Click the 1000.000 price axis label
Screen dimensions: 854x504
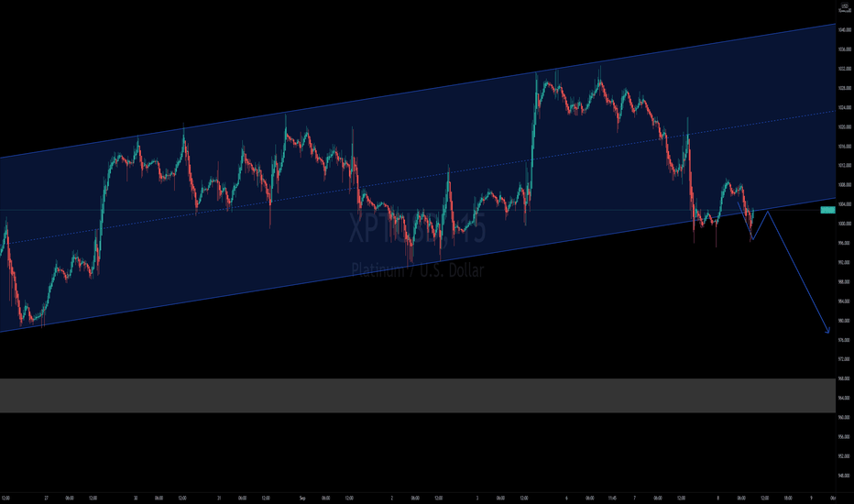click(x=845, y=224)
